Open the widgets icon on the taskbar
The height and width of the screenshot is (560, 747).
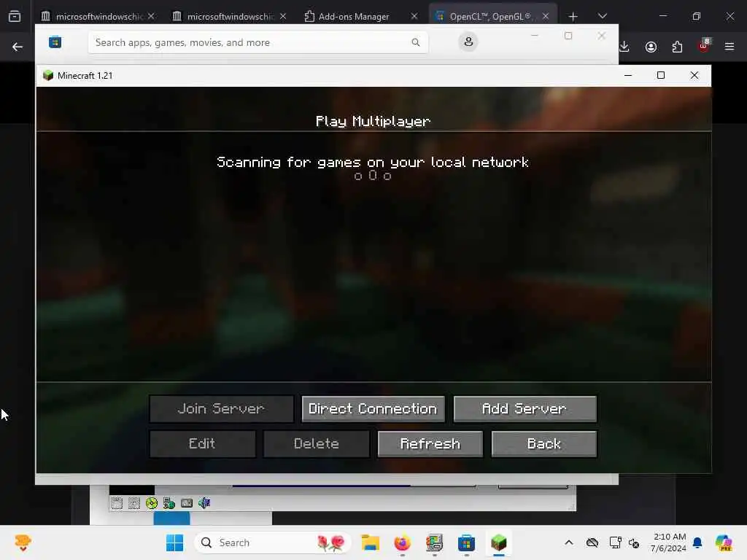coord(23,542)
